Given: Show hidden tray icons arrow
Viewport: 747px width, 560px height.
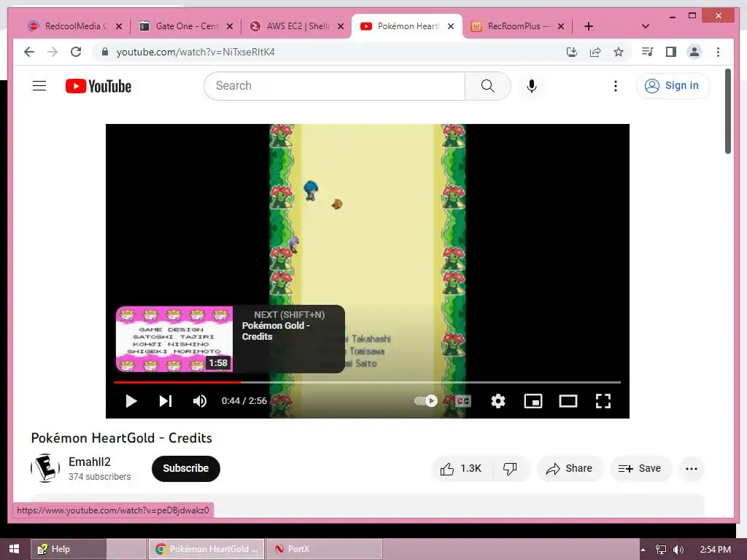Looking at the screenshot, I should point(643,550).
